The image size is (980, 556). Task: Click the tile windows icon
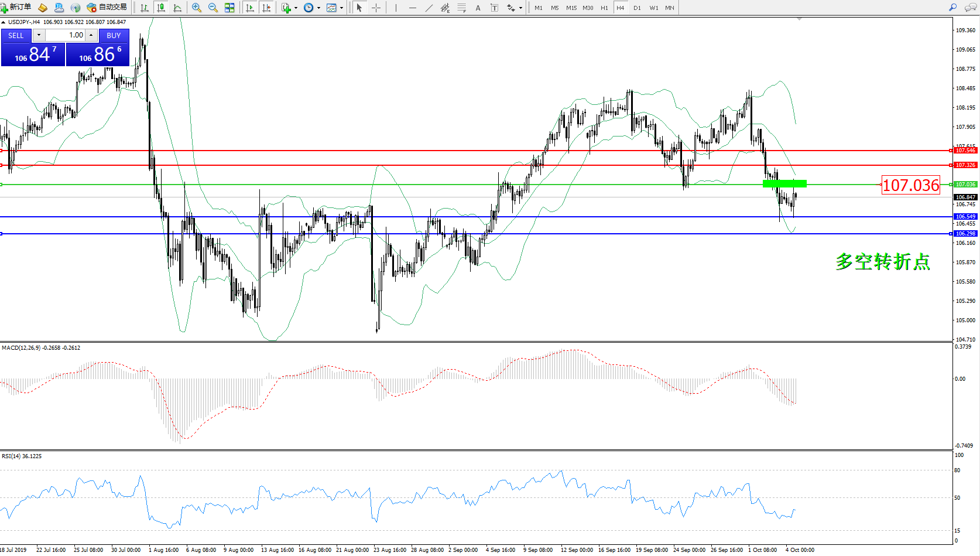coord(229,8)
